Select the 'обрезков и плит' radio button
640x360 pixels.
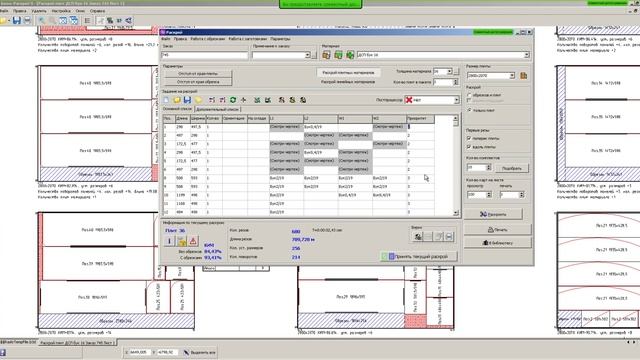(x=469, y=95)
